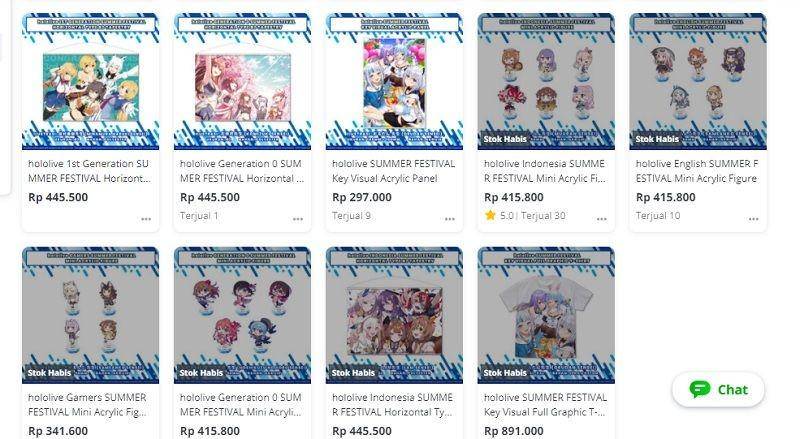800x439 pixels.
Task: Click the Chat speech bubble icon
Action: click(699, 389)
